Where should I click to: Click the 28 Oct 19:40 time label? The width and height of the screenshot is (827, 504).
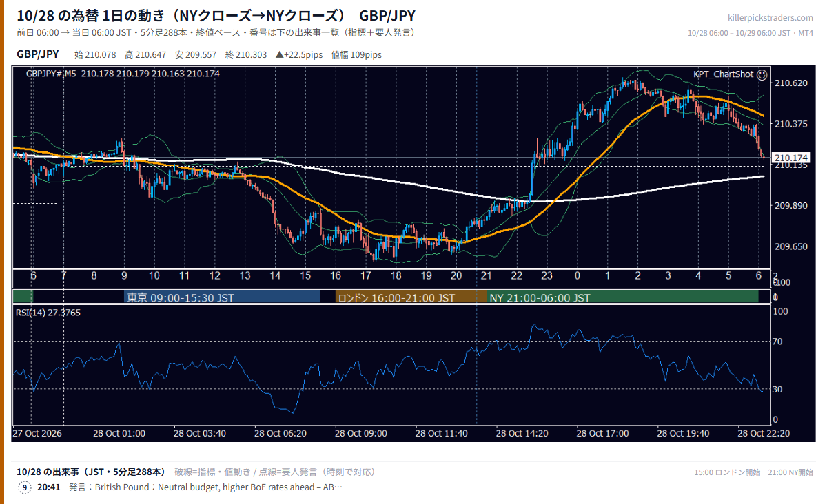coord(683,433)
